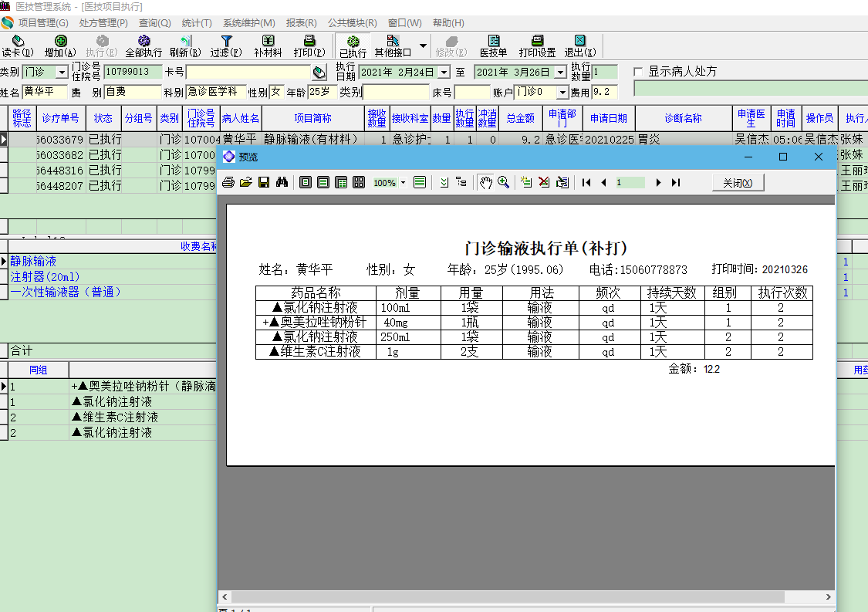This screenshot has width=868, height=612.
Task: Click the card lookup icon beside 卡号 field
Action: point(319,73)
